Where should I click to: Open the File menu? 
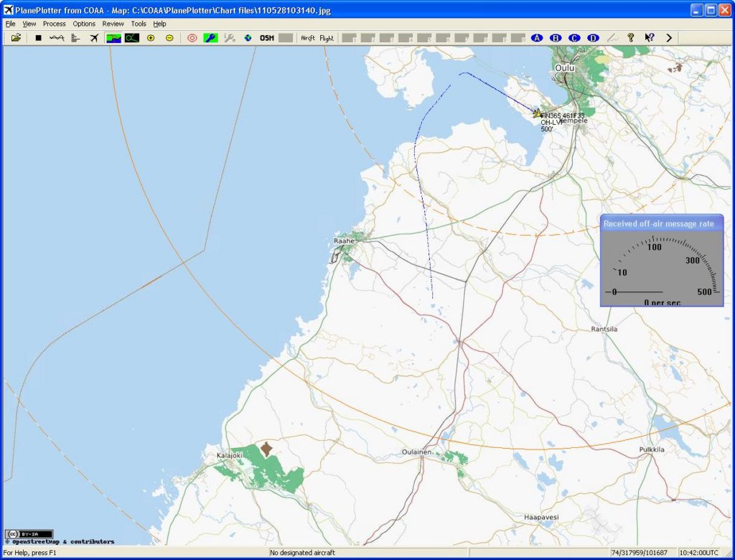[x=10, y=24]
